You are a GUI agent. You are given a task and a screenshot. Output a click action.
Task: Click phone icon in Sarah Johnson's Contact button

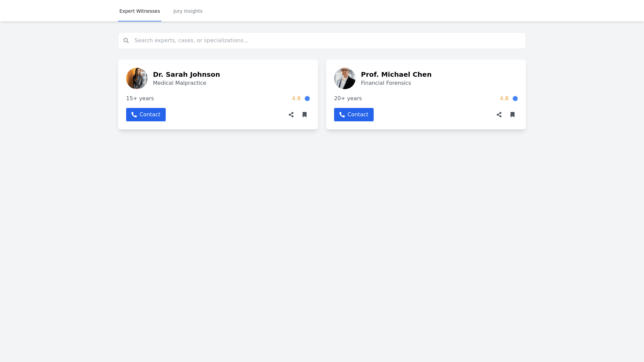(x=134, y=115)
